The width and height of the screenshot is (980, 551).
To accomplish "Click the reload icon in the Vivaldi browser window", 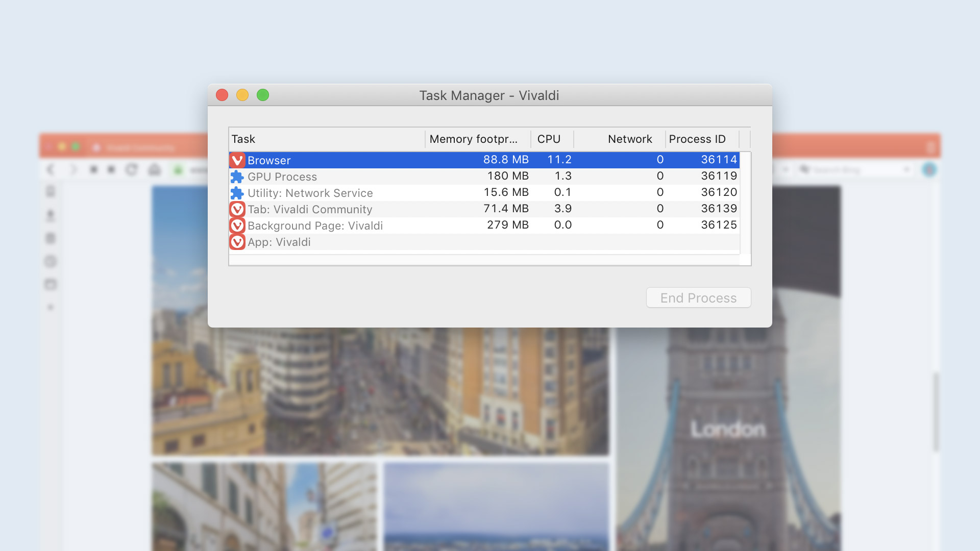I will 132,169.
